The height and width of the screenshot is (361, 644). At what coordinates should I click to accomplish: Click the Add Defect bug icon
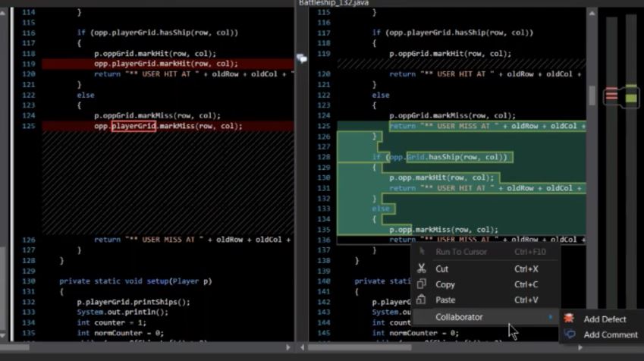pyautogui.click(x=569, y=319)
